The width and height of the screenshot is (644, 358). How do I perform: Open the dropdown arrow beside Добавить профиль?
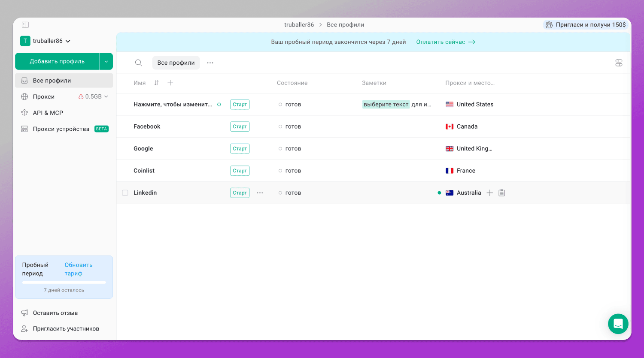pyautogui.click(x=106, y=61)
